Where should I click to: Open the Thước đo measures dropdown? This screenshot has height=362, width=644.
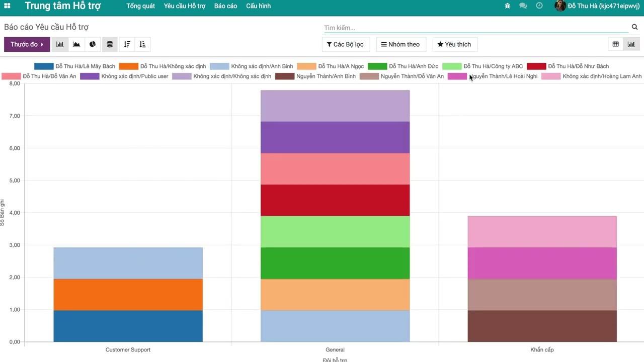(27, 44)
